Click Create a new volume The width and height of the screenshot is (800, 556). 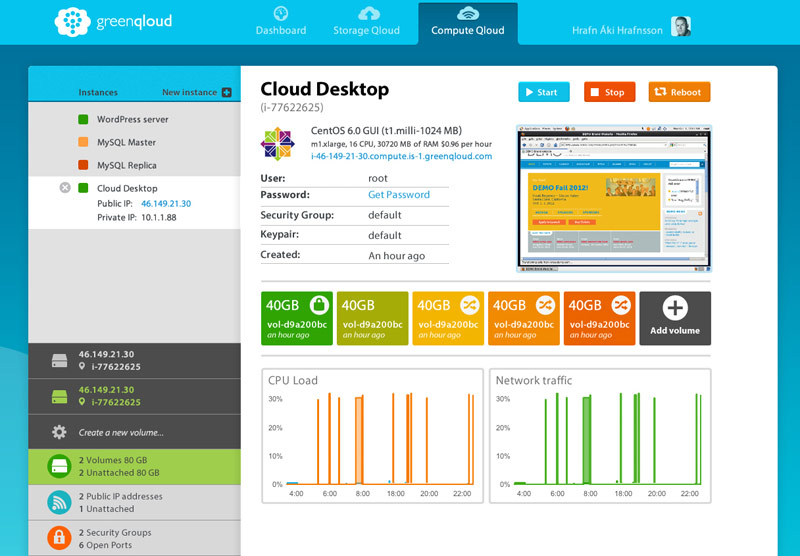pos(134,432)
